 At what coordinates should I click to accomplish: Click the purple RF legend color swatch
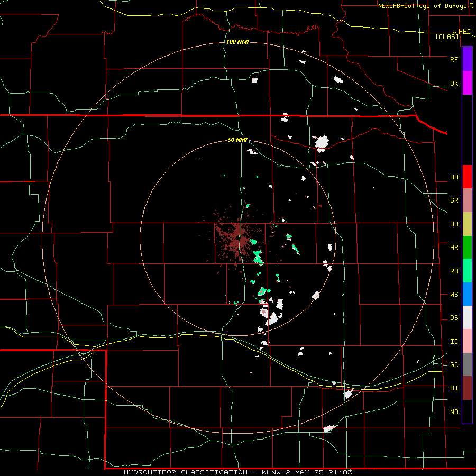(467, 59)
